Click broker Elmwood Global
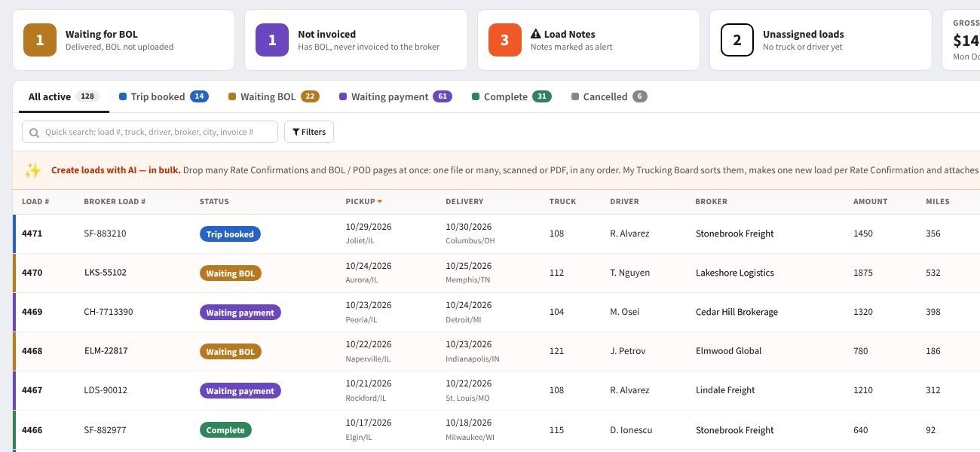Viewport: 980px width, 452px height. click(728, 351)
